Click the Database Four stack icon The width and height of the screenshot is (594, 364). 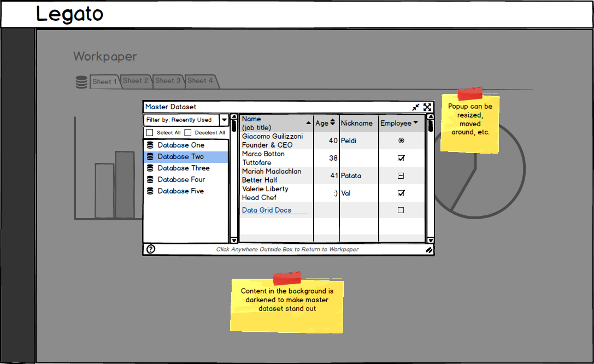pyautogui.click(x=150, y=179)
